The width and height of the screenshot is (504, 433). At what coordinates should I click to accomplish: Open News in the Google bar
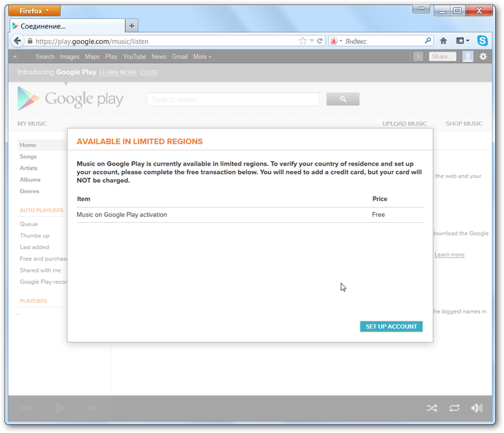coord(159,57)
